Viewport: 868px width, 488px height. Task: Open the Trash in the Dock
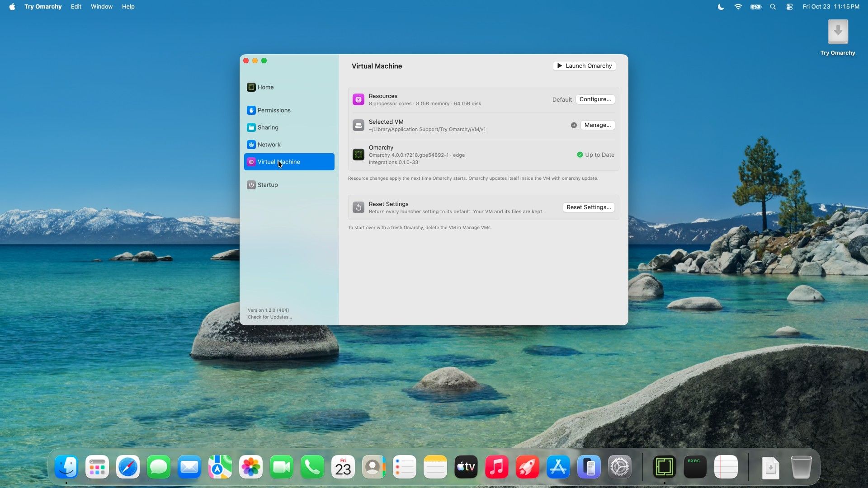point(802,467)
